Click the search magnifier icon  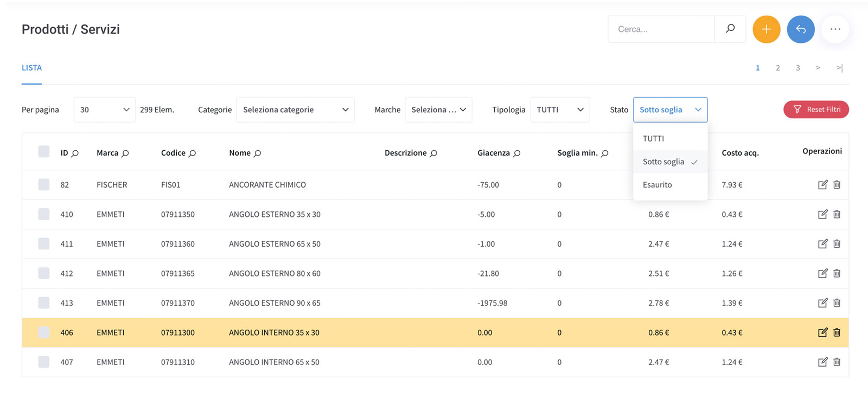pyautogui.click(x=730, y=29)
